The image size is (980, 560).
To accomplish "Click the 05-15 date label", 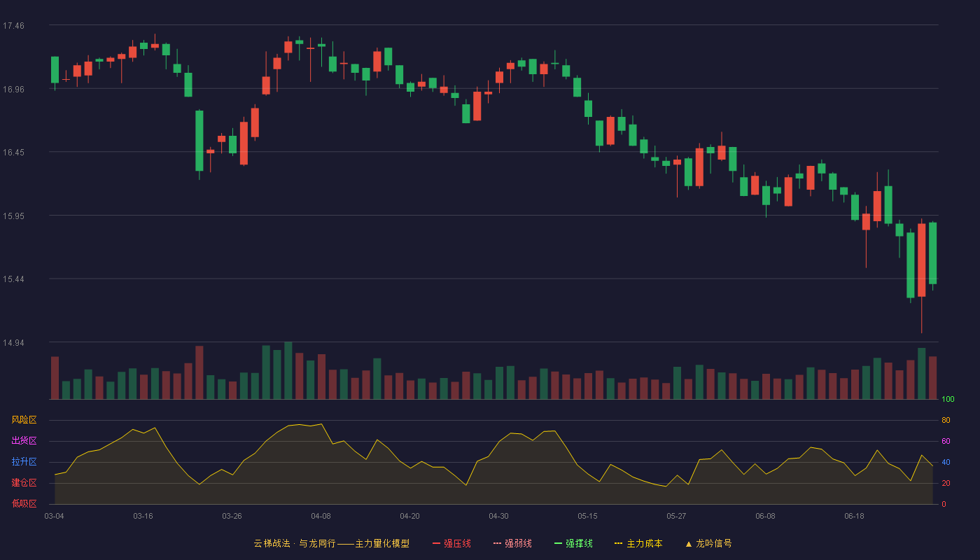I will (587, 516).
